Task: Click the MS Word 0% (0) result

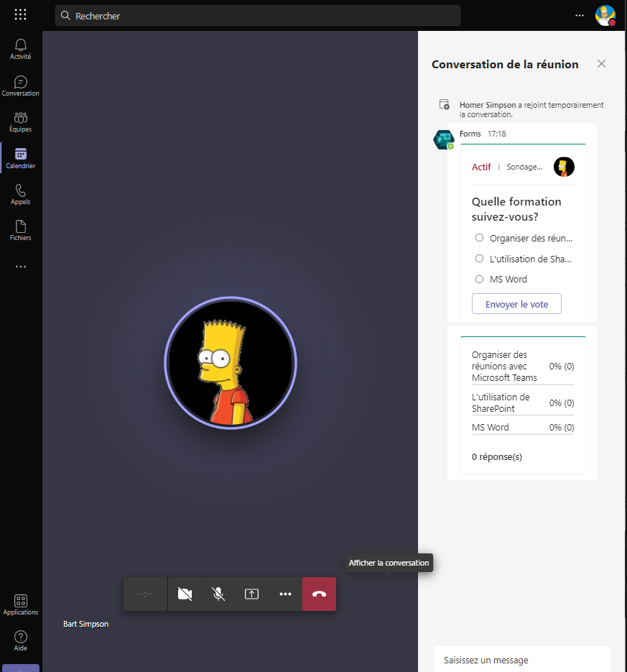Action: (523, 428)
